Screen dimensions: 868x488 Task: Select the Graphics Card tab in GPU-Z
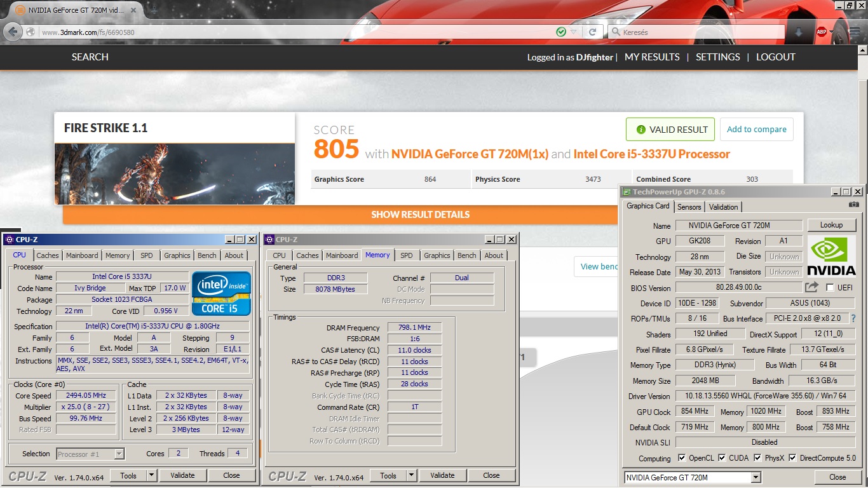click(648, 206)
